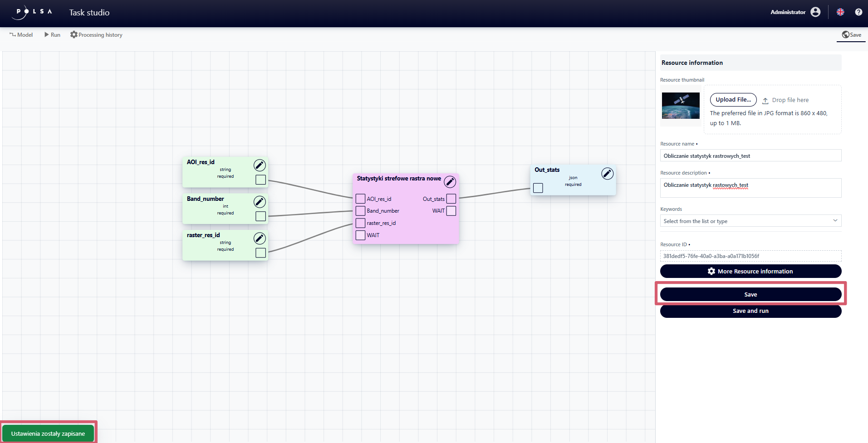The width and height of the screenshot is (868, 443).
Task: Click the Upload File button
Action: 733,100
